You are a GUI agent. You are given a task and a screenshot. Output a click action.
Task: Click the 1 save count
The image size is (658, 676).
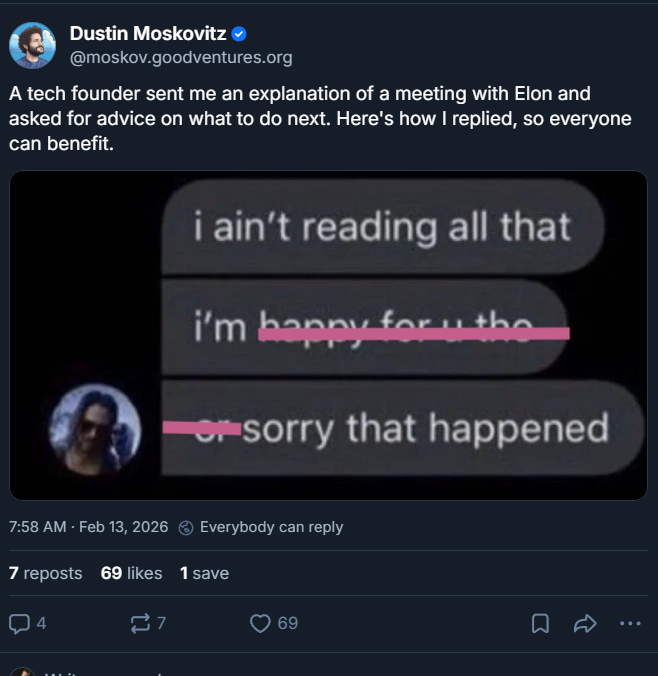click(x=204, y=573)
